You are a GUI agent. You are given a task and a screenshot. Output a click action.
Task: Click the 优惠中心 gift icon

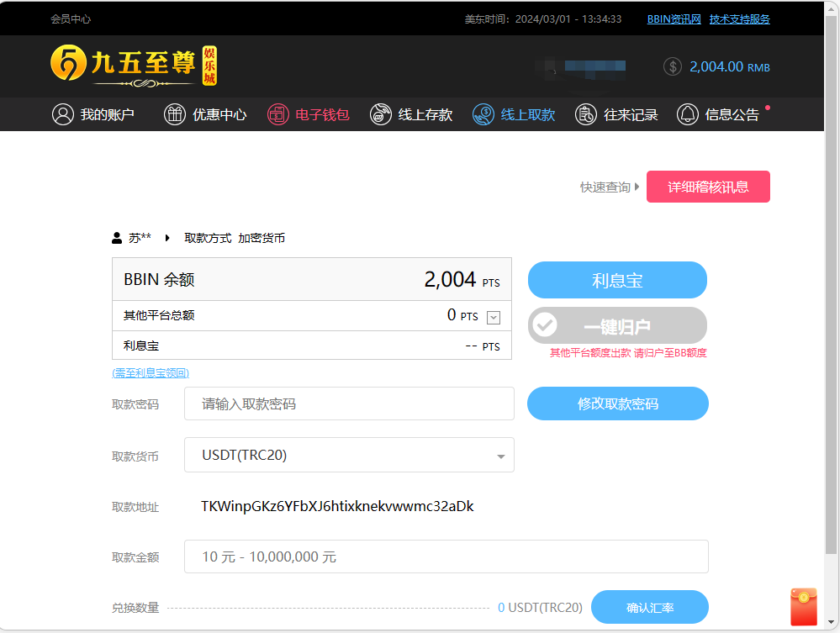tap(175, 114)
